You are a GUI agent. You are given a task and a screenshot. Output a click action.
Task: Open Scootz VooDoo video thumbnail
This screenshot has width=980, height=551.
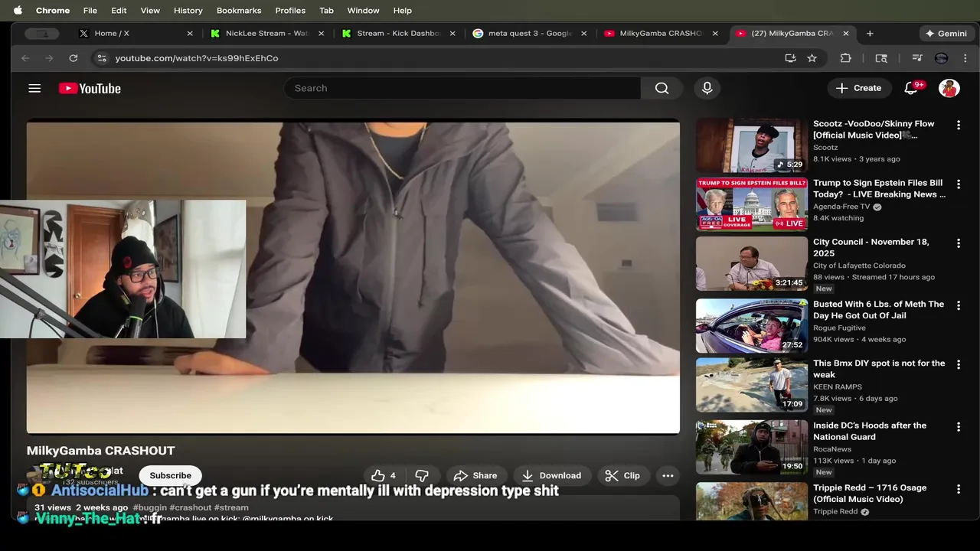(x=751, y=145)
